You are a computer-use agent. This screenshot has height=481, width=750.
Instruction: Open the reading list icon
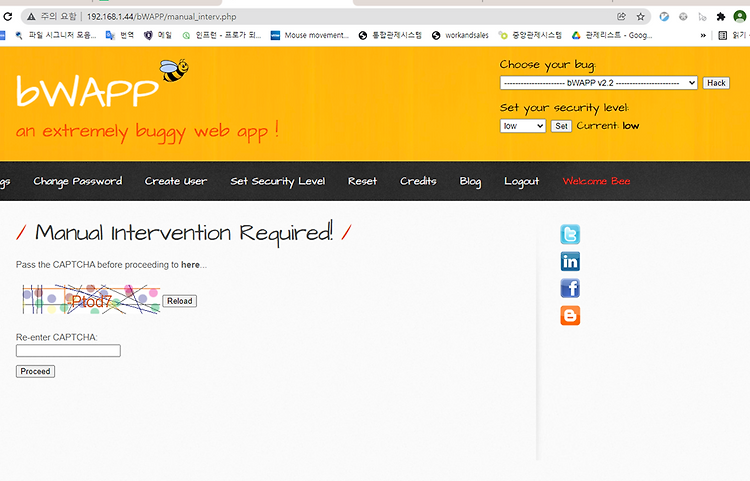pos(723,35)
